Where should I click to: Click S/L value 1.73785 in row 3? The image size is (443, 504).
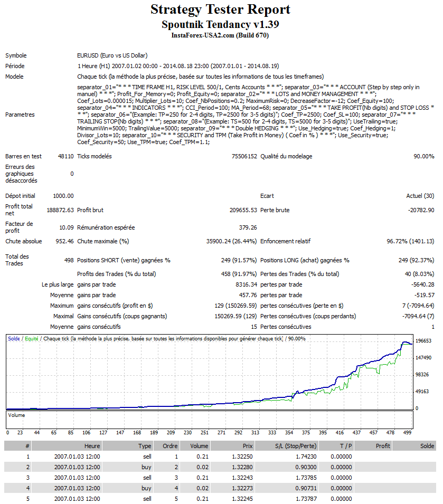tap(306, 478)
